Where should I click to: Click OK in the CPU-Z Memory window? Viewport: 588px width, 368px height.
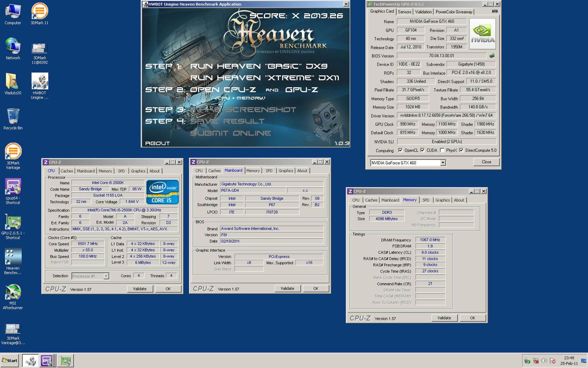[472, 318]
